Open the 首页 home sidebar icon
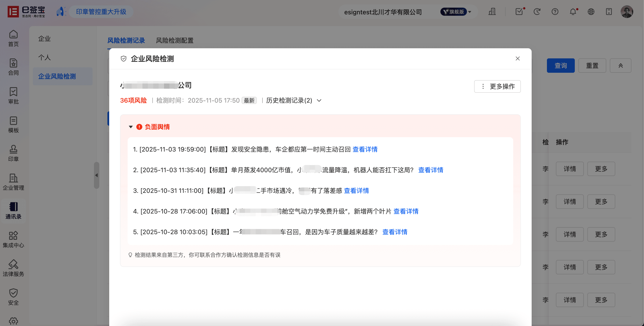The height and width of the screenshot is (326, 644). [x=13, y=38]
